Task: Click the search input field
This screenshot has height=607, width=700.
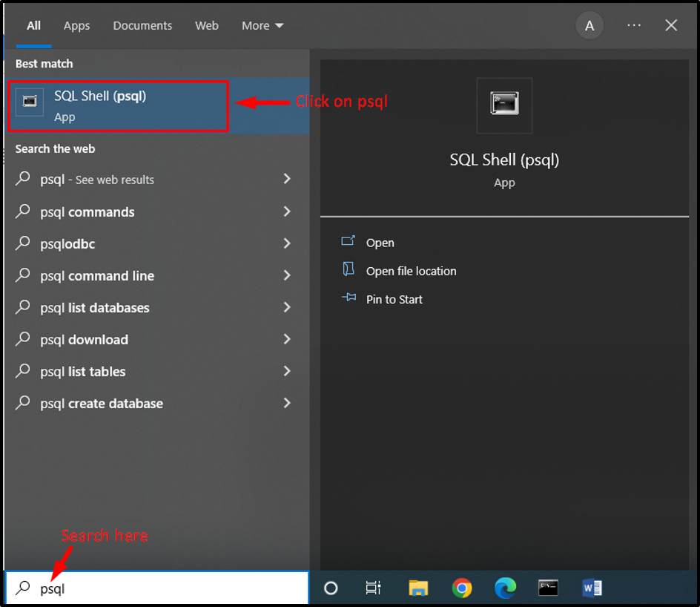Action: click(148, 588)
